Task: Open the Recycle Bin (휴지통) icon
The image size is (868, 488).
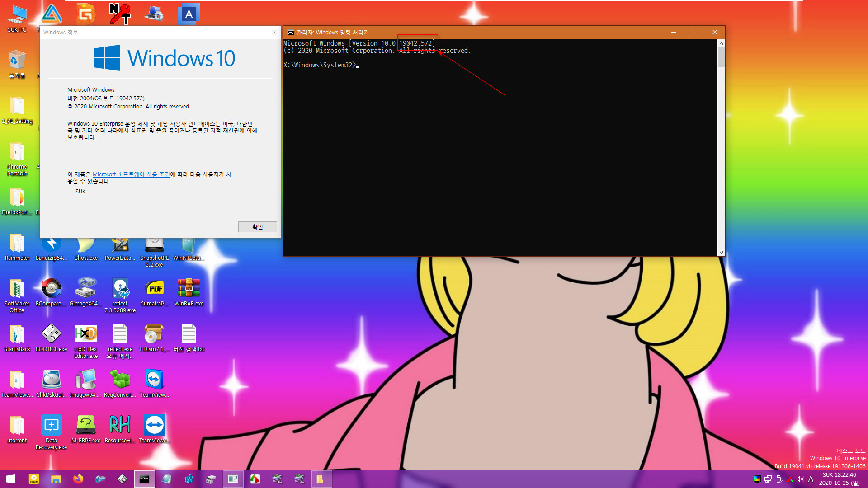Action: (17, 65)
